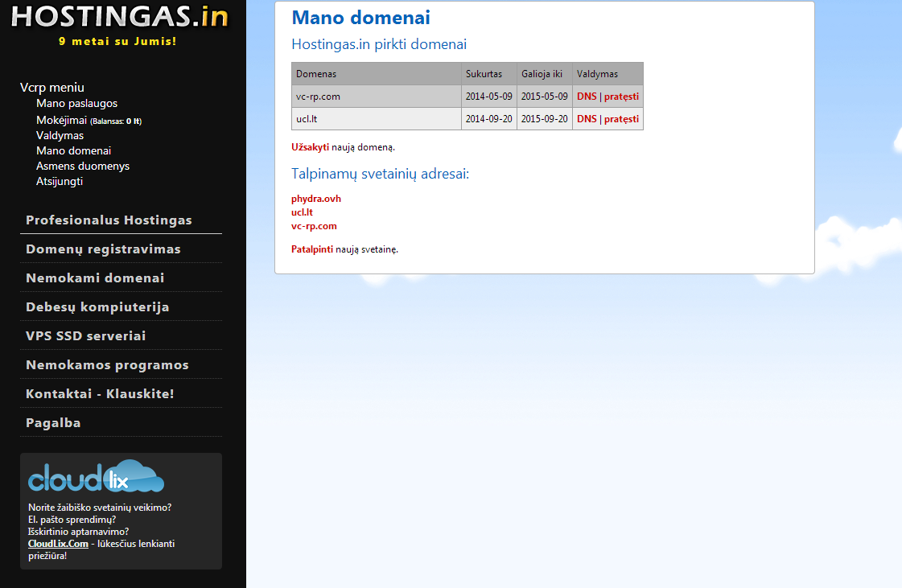Click pratęsti for vc-rp.com domain
The image size is (902, 588).
(x=621, y=97)
